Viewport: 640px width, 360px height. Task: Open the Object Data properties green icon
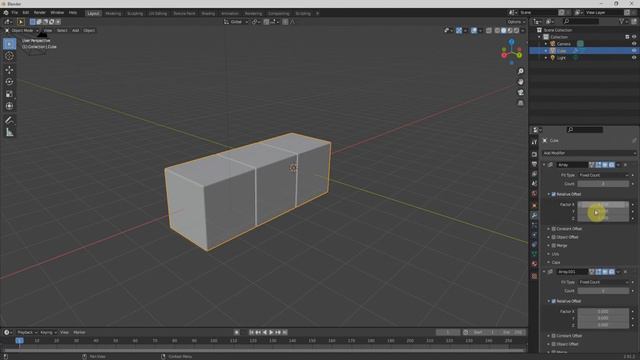click(534, 254)
